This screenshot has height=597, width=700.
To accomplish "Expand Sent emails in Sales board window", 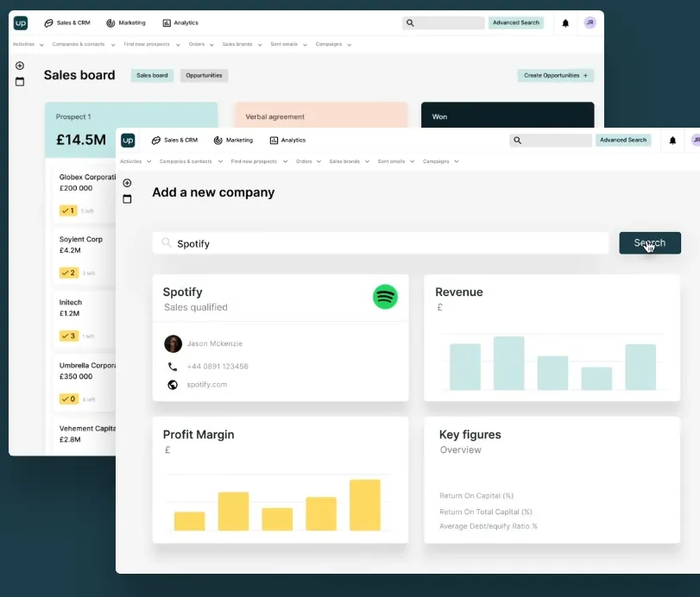I will click(x=289, y=44).
